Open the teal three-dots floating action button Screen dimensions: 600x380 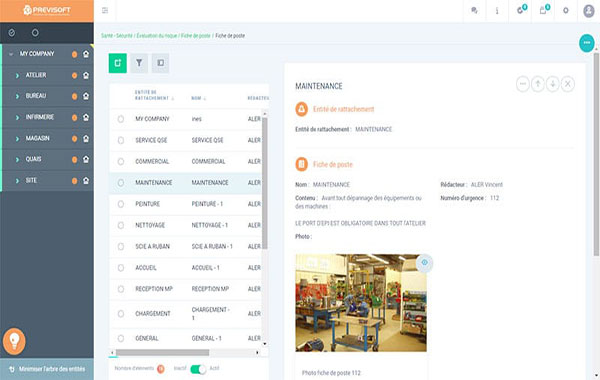click(x=587, y=43)
